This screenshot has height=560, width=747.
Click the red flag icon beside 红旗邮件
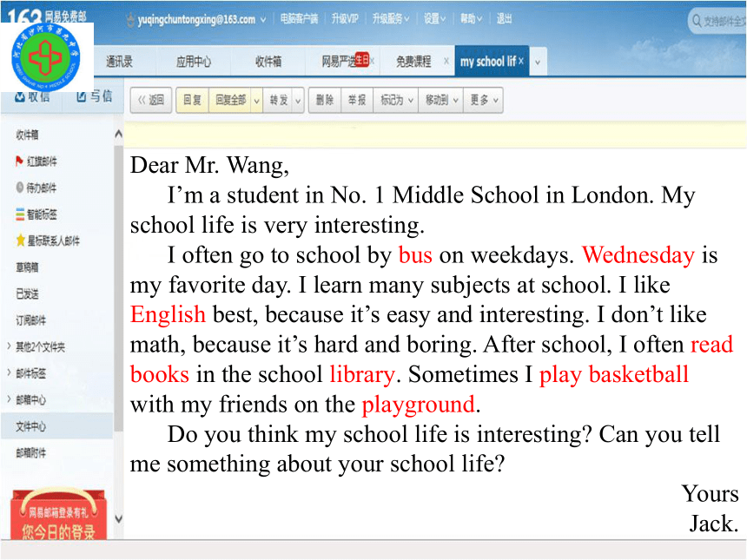19,161
